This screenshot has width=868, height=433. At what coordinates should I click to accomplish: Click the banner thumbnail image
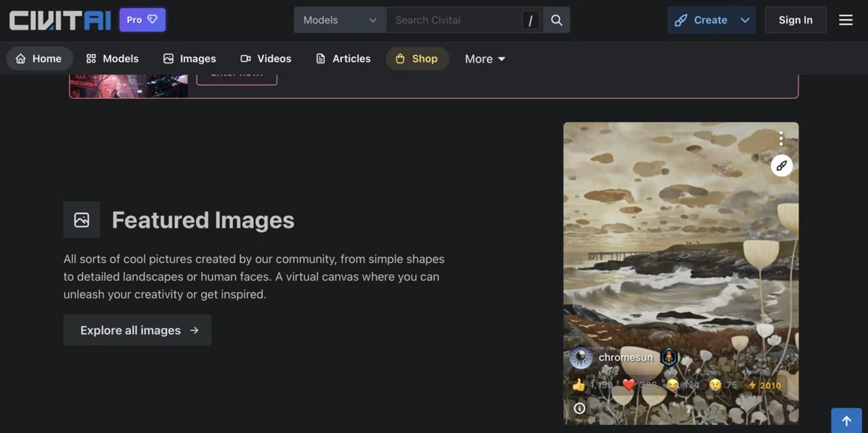pyautogui.click(x=129, y=85)
